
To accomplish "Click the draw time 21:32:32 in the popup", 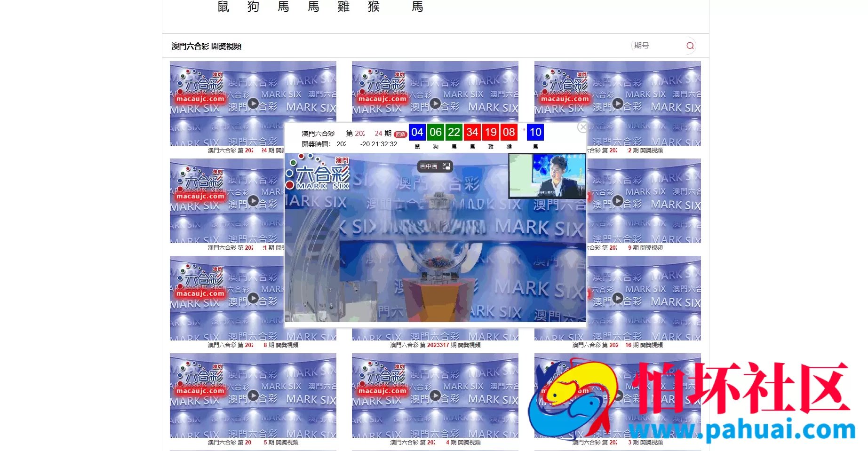I will [384, 144].
